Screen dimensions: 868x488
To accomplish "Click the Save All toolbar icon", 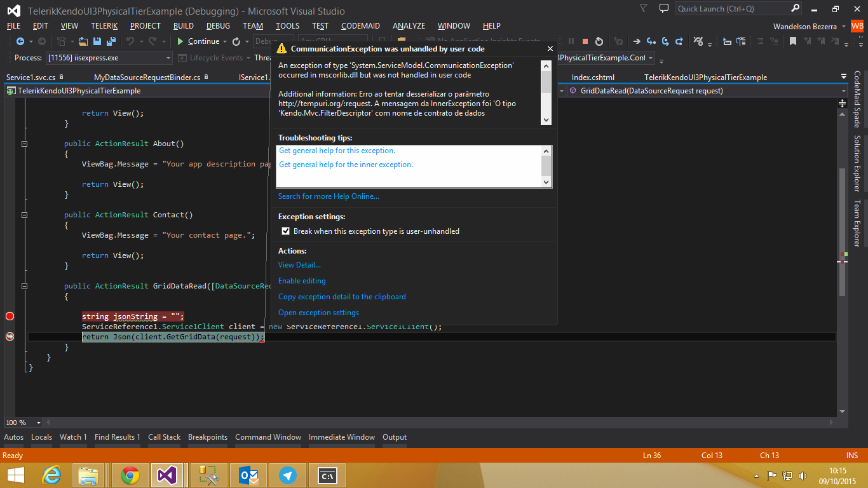I will 111,41.
